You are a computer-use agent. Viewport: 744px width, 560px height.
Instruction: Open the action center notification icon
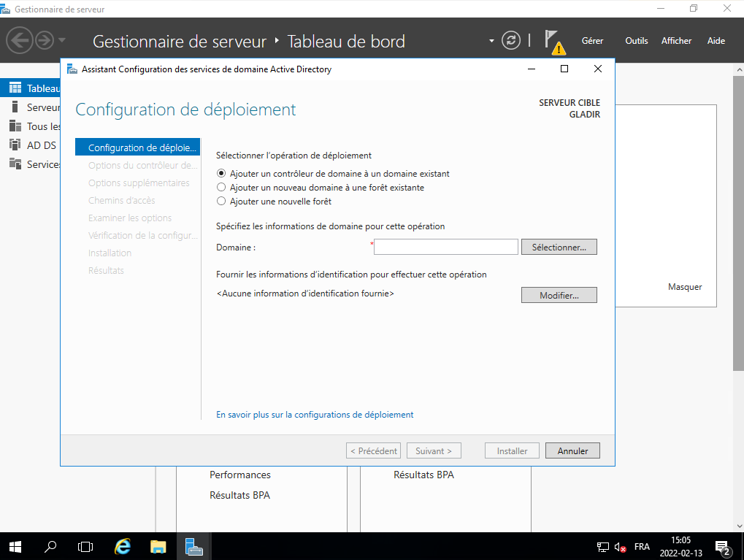tap(723, 548)
